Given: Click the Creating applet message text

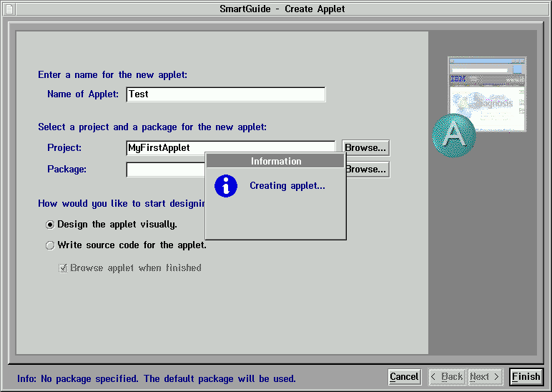Looking at the screenshot, I should click(x=287, y=186).
